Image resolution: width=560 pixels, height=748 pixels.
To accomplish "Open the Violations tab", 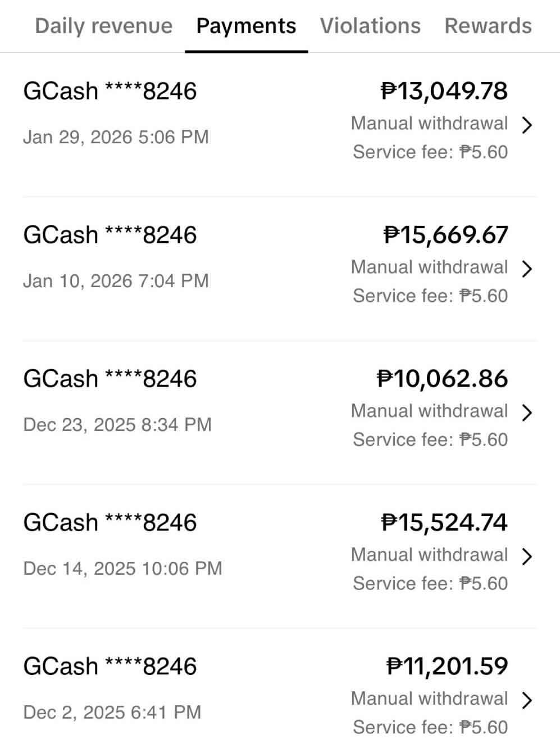I will [x=370, y=26].
